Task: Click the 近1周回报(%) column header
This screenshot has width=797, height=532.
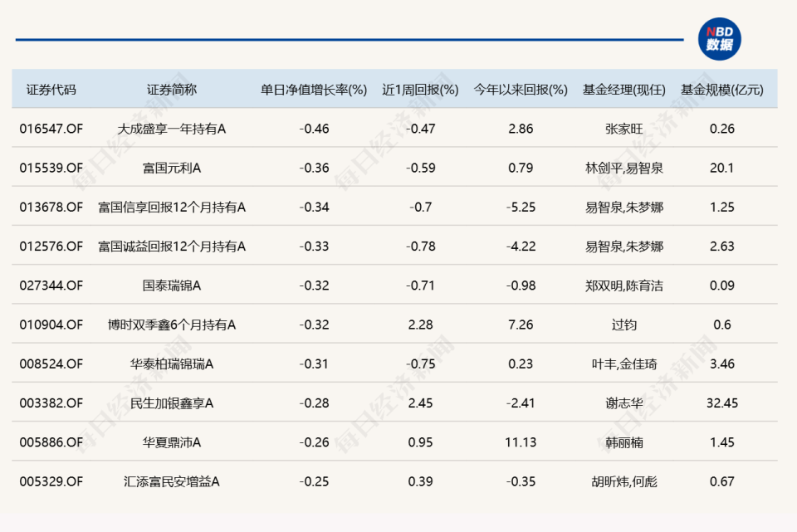Action: [420, 90]
